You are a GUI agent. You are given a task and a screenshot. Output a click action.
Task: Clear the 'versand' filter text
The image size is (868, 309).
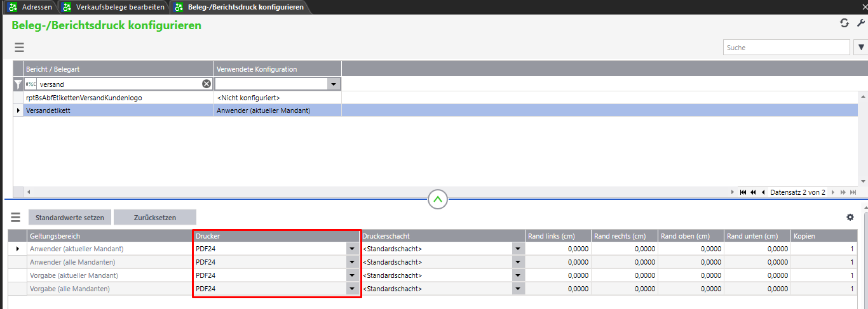coord(207,84)
